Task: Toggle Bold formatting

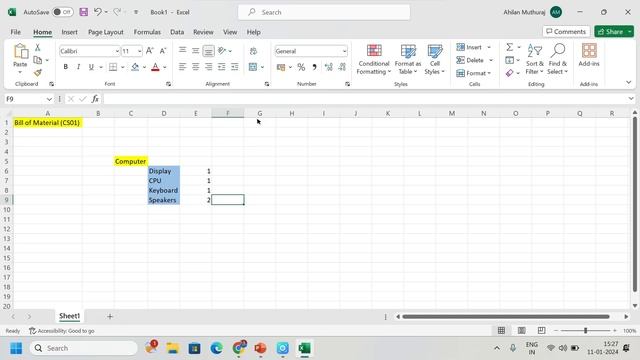Action: [65, 67]
